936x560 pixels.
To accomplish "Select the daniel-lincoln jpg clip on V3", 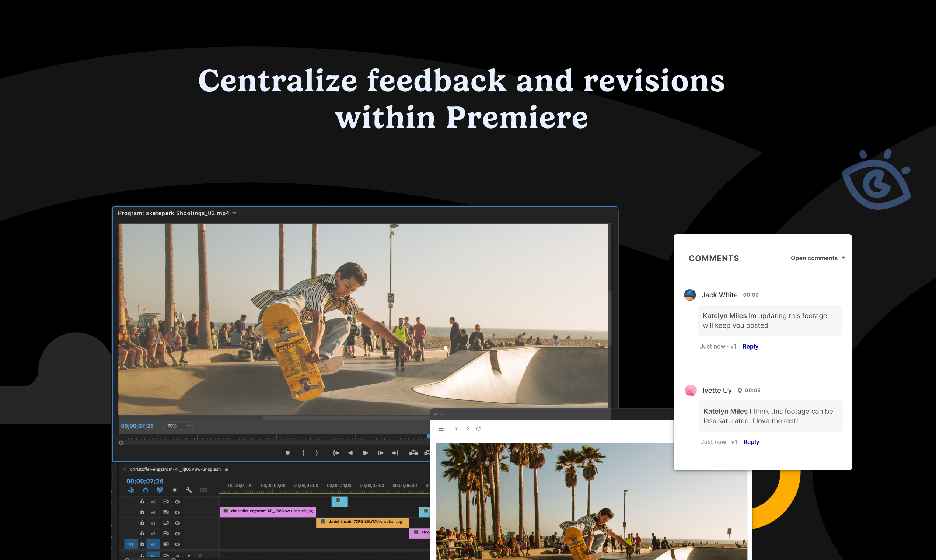I will pos(362,522).
